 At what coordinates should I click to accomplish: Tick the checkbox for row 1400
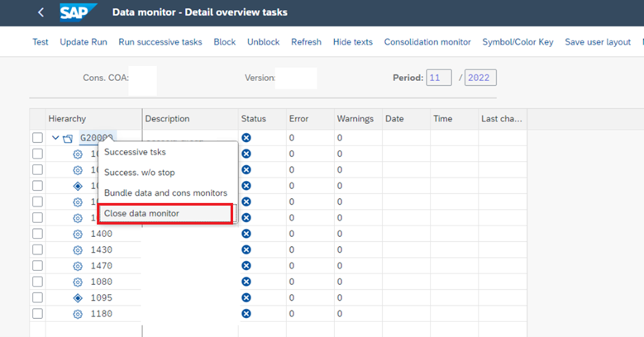[x=37, y=234]
